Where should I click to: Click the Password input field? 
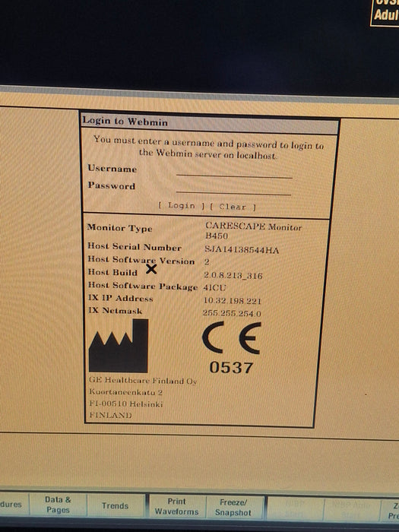coord(233,188)
